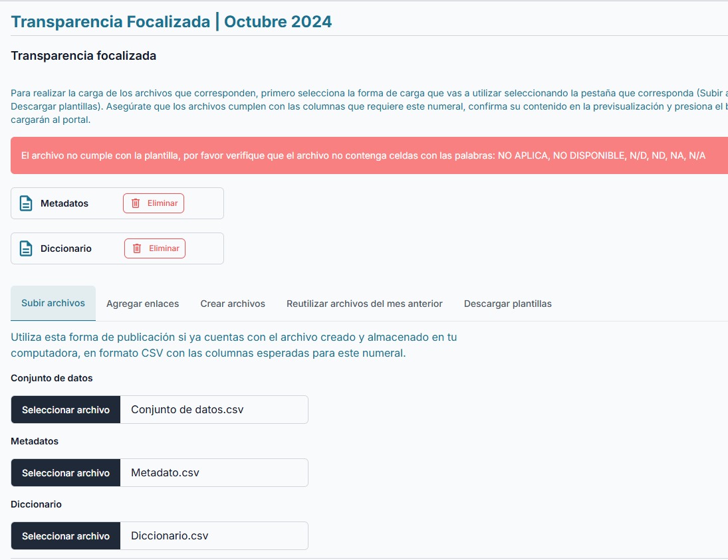Click the Diccionario document icon

point(26,248)
